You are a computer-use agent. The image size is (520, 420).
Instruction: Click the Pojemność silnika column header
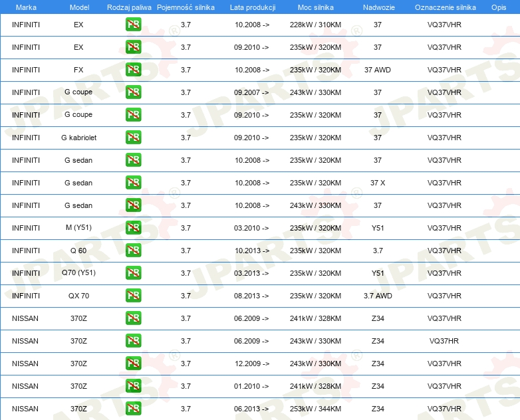[186, 7]
